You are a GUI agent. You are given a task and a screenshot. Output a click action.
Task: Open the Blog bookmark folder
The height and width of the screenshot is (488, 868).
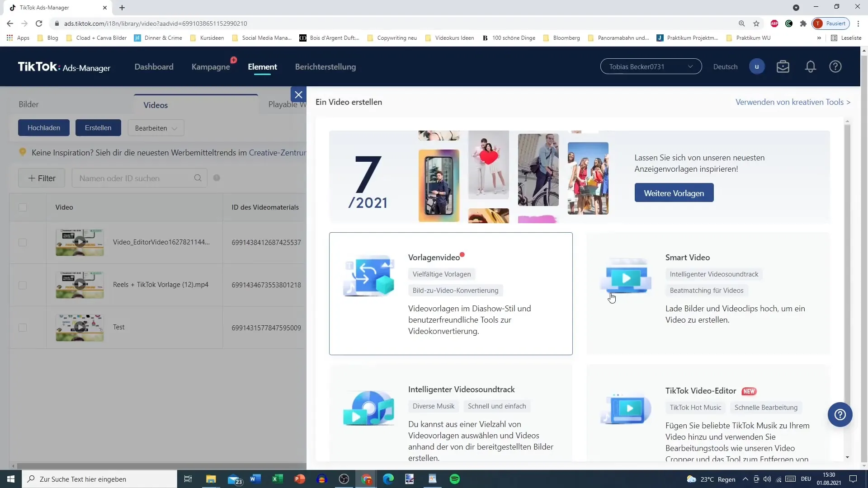[48, 38]
